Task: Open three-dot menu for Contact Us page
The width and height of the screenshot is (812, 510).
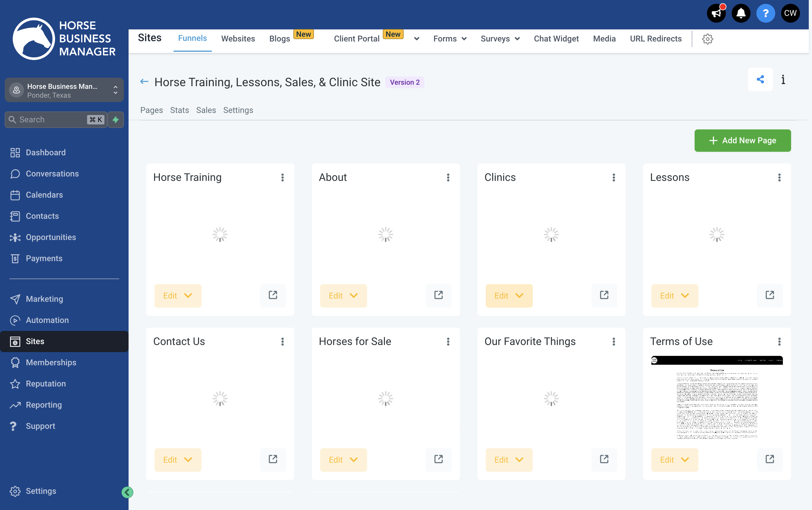Action: [x=282, y=341]
